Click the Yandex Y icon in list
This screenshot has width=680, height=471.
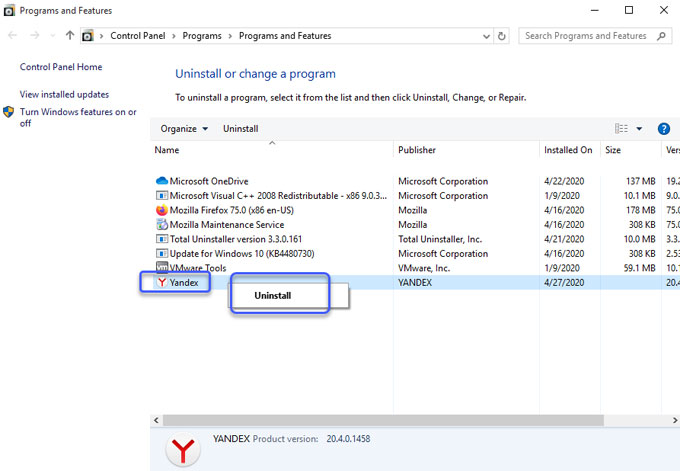(x=162, y=282)
